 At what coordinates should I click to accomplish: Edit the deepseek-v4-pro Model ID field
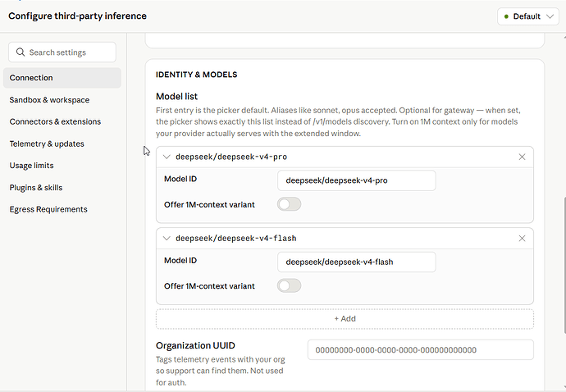[x=357, y=180]
